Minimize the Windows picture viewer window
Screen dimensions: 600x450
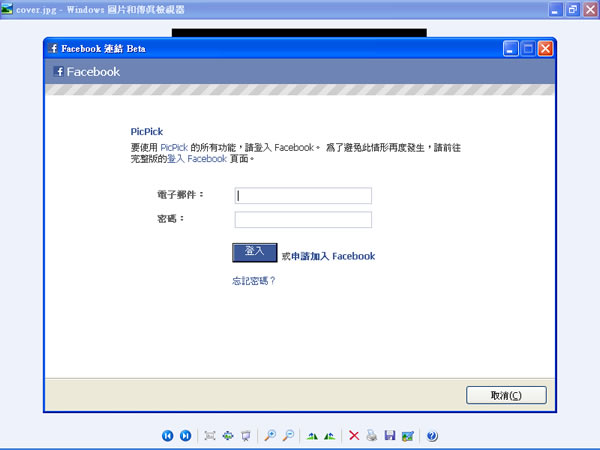point(555,9)
